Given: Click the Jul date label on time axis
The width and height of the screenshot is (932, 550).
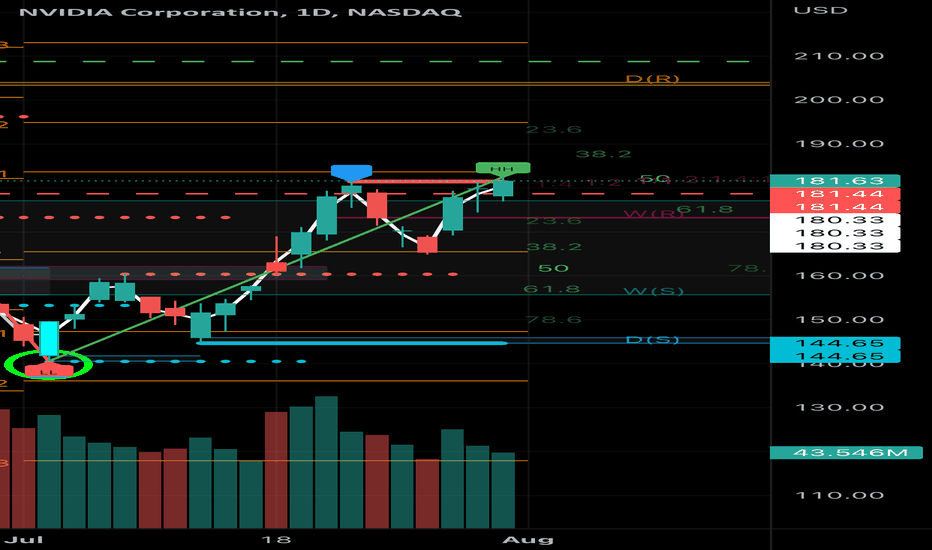Looking at the screenshot, I should (x=24, y=540).
